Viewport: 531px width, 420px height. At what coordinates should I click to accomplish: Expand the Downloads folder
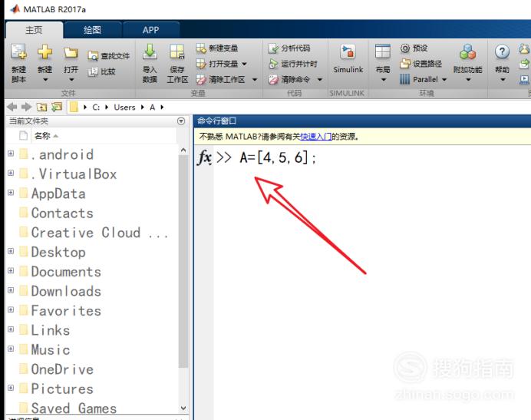click(11, 290)
